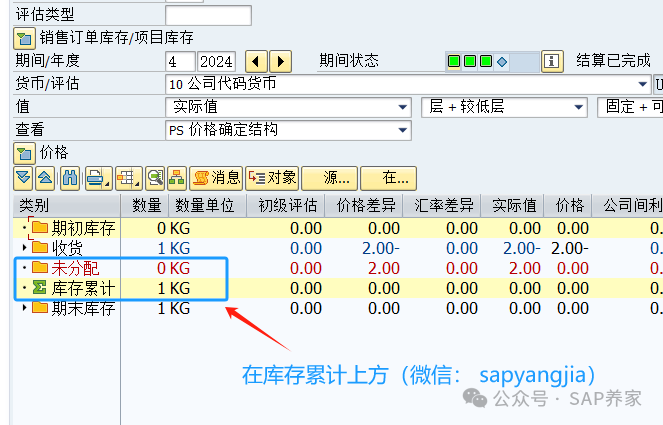Click the 初级评估 column header
Viewport: 663px width, 425px height.
pos(285,206)
